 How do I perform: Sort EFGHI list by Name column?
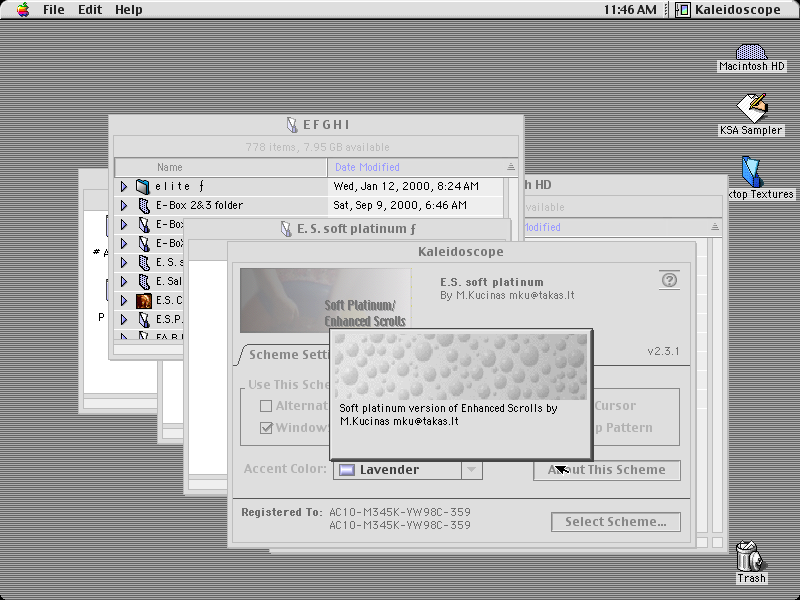(x=221, y=167)
